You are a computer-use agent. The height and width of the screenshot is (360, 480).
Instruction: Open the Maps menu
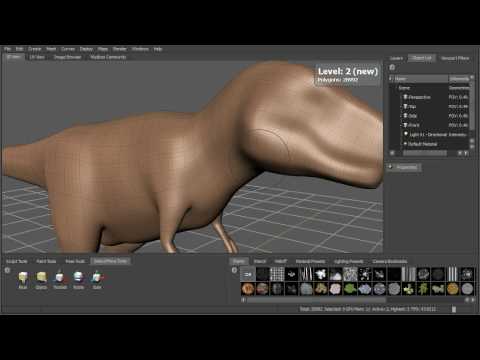pyautogui.click(x=103, y=49)
